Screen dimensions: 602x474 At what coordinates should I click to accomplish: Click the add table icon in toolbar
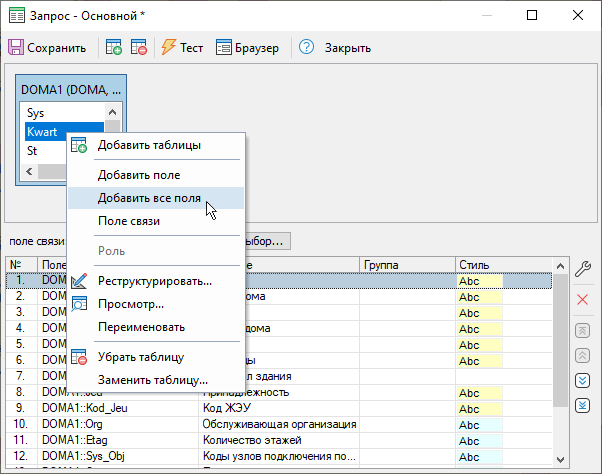pyautogui.click(x=114, y=48)
